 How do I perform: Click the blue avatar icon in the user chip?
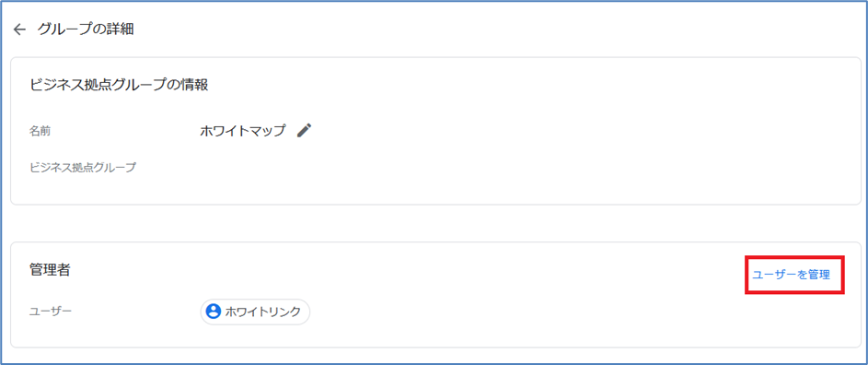coord(214,312)
